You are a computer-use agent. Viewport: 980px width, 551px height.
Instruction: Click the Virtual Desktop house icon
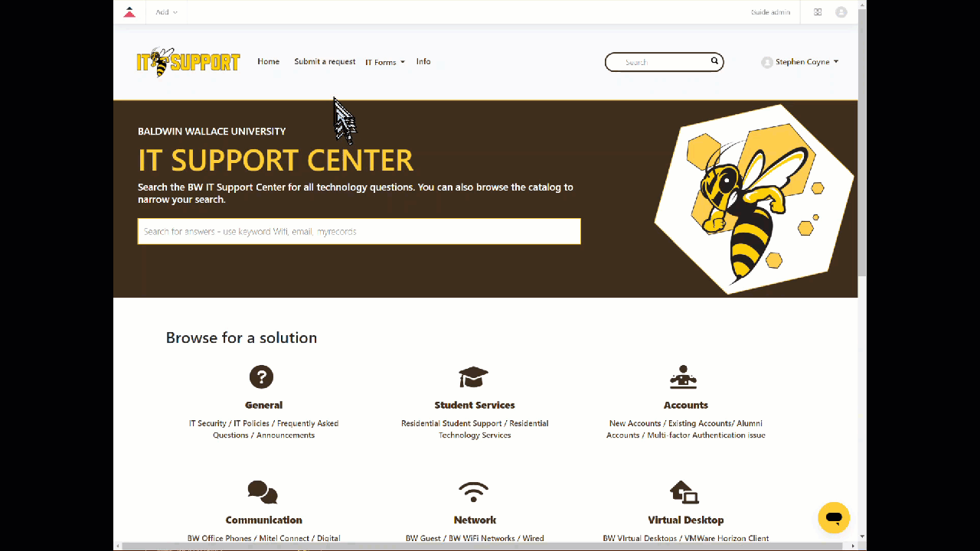pos(684,491)
